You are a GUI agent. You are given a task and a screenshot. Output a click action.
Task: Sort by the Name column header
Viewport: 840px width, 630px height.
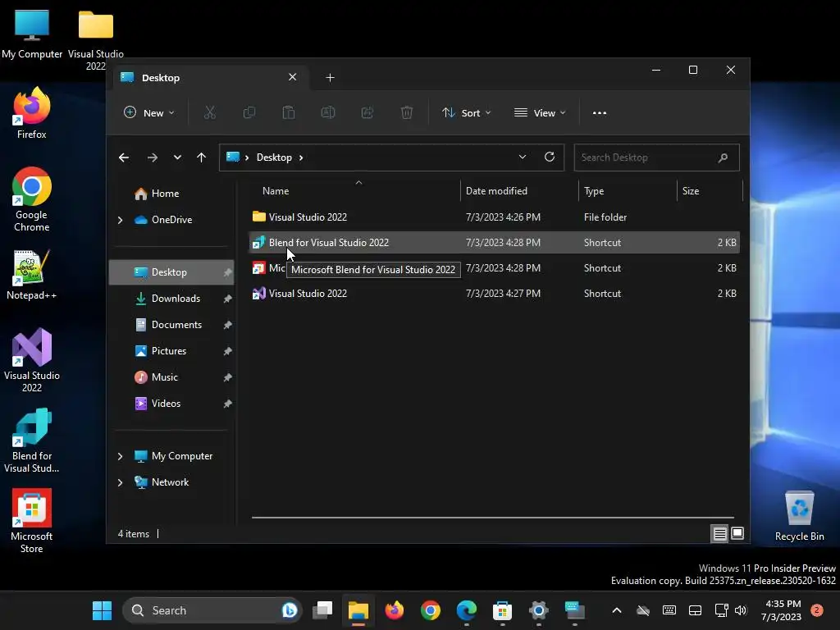pyautogui.click(x=354, y=190)
